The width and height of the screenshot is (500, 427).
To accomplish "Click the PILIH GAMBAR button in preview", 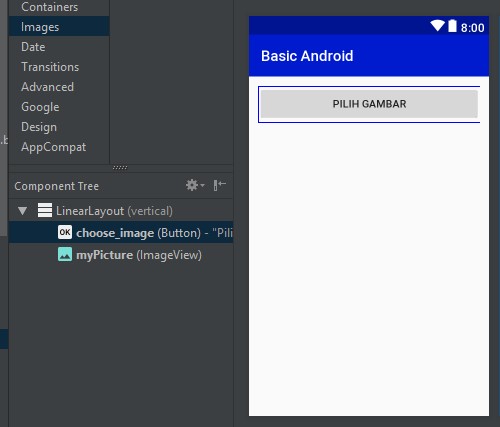I will coord(369,104).
